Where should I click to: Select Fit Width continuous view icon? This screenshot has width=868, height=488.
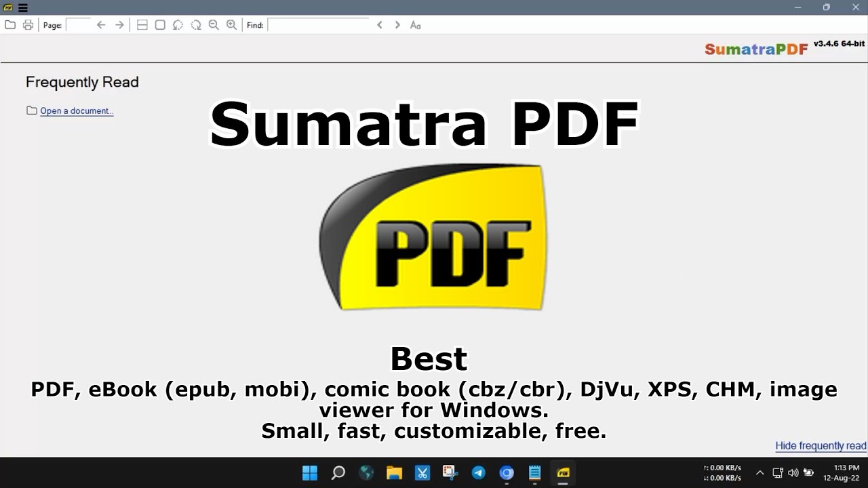tap(142, 25)
